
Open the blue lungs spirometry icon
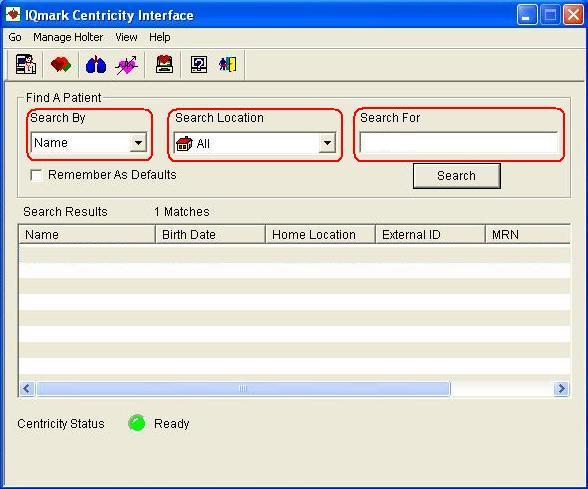[x=96, y=64]
